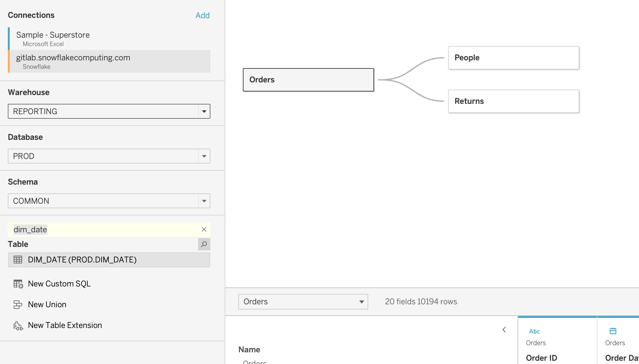Add a new connection

pos(203,15)
